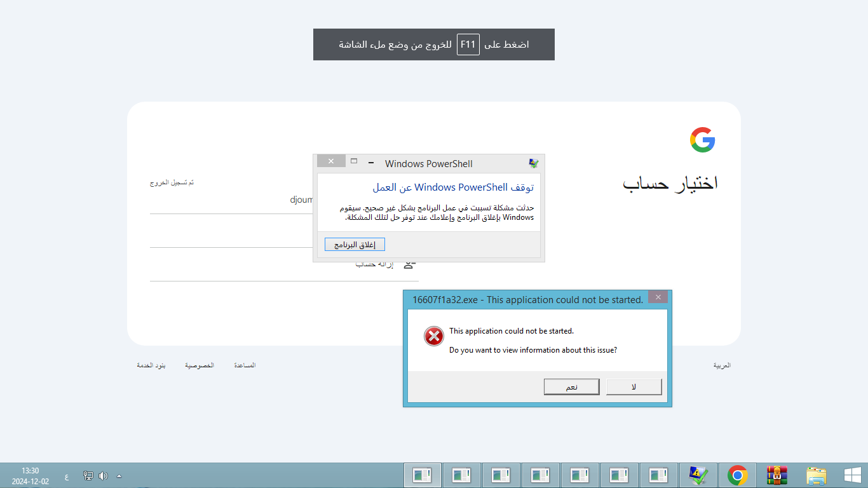Open the taskbar app with green checkmark icon
The width and height of the screenshot is (868, 488).
[x=698, y=475]
